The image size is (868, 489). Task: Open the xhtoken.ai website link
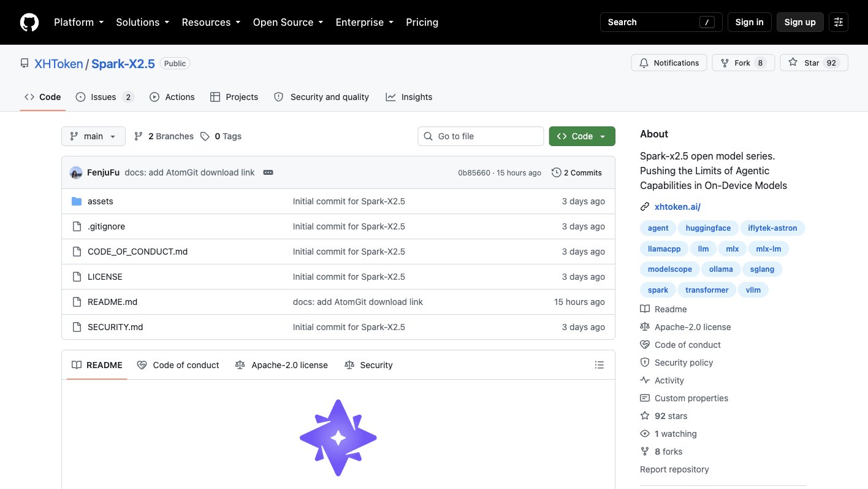(677, 207)
